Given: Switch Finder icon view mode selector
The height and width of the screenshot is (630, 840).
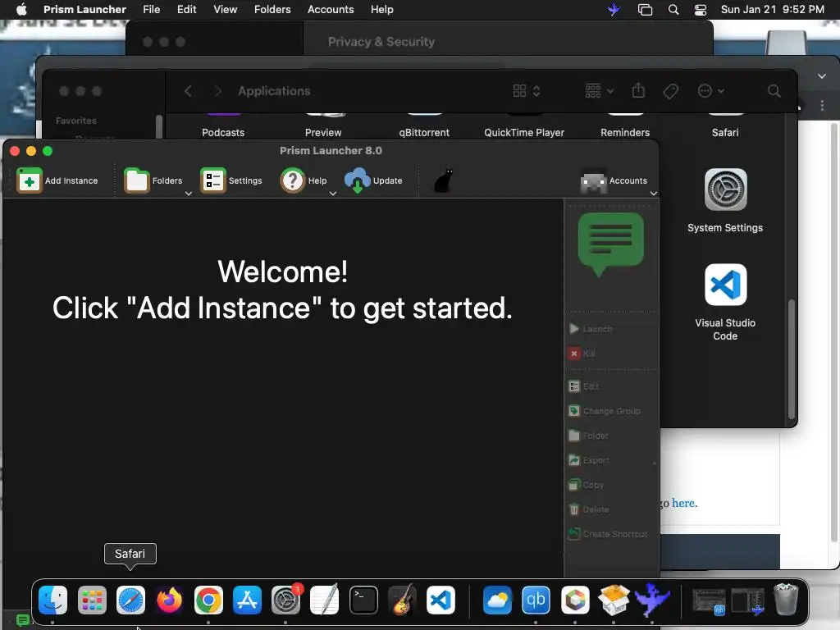Looking at the screenshot, I should (x=527, y=91).
